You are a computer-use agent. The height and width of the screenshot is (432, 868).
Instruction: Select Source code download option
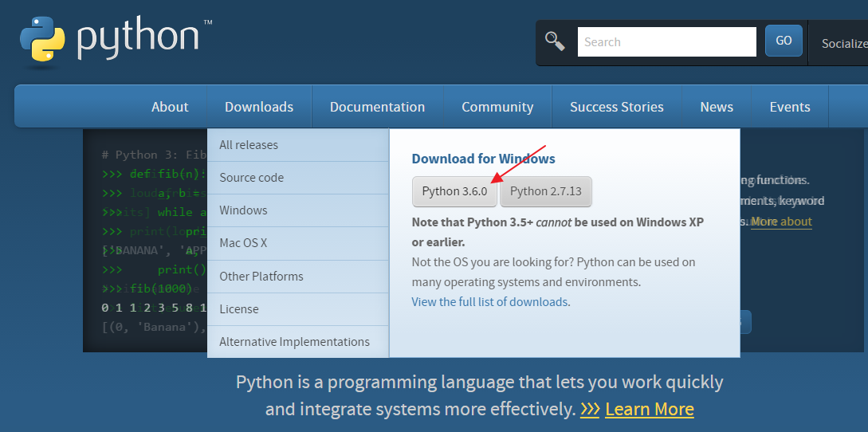point(252,178)
